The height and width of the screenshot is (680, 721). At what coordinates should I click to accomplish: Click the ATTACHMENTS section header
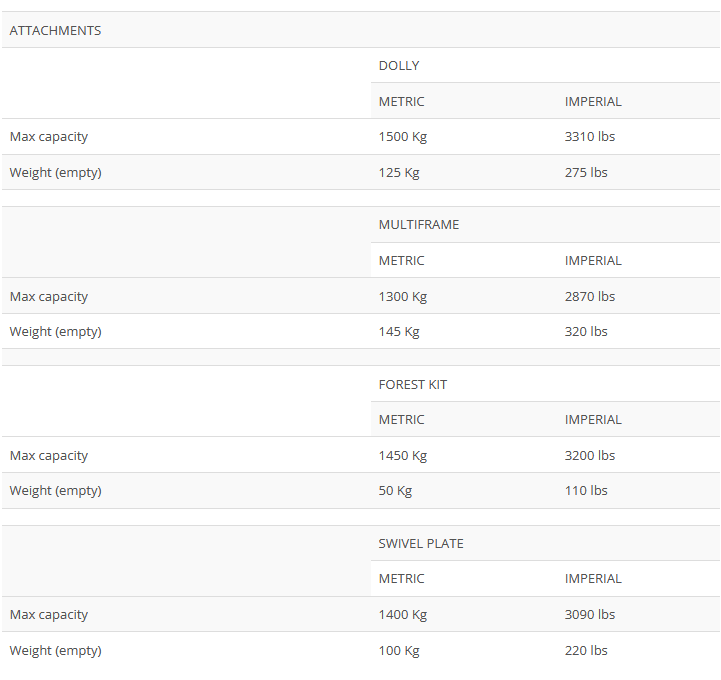click(x=55, y=30)
